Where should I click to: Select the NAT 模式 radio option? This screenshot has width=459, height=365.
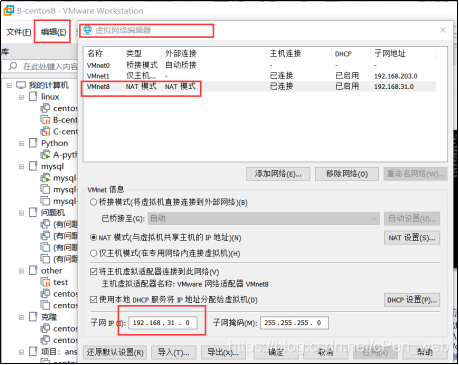pyautogui.click(x=94, y=238)
